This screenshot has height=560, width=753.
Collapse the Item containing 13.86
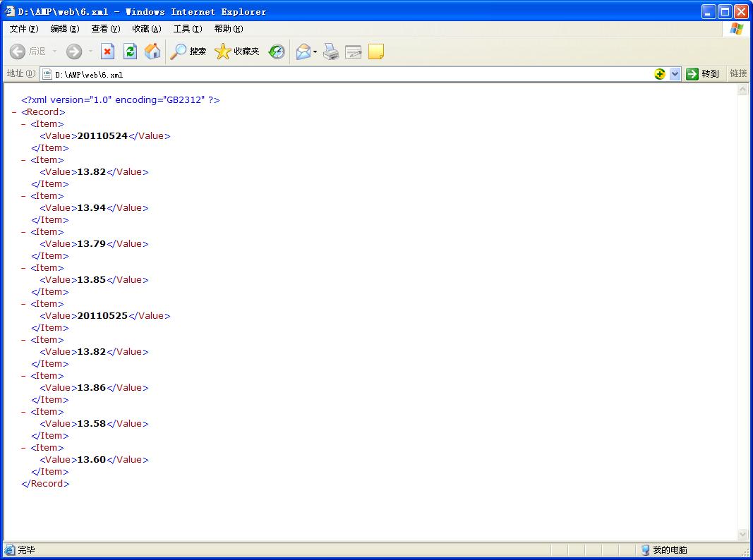[x=23, y=376]
